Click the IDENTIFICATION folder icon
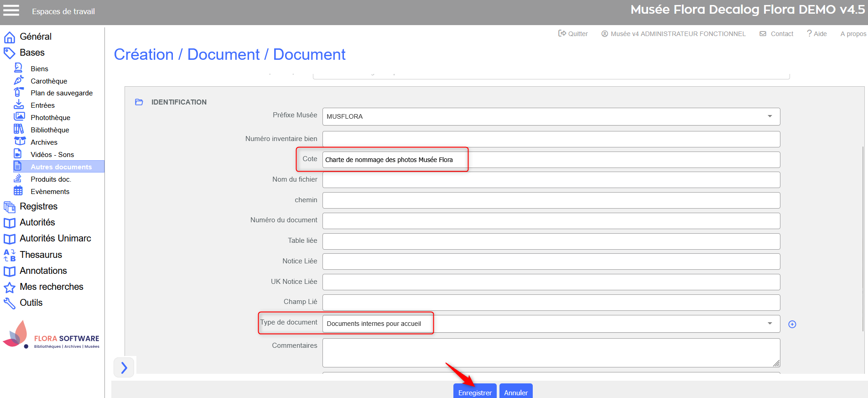The width and height of the screenshot is (868, 398). [139, 102]
